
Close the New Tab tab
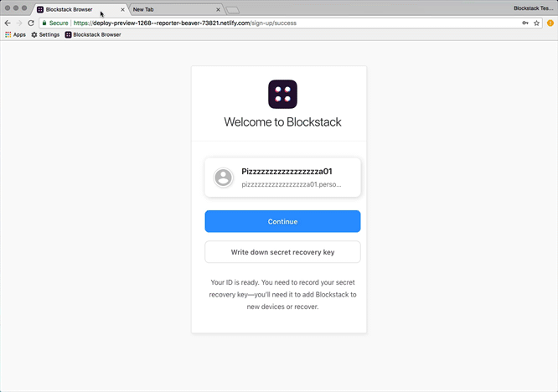(x=218, y=9)
